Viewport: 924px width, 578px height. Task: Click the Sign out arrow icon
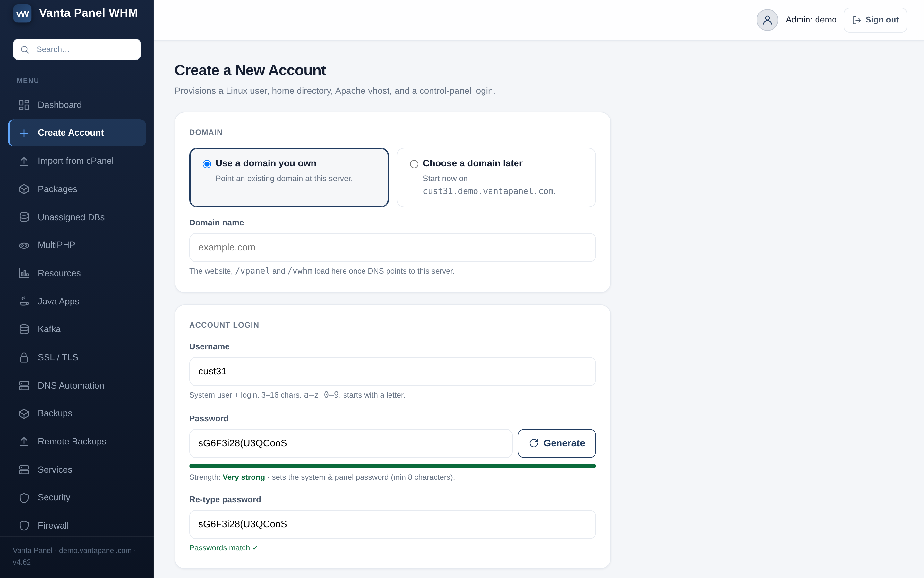[x=857, y=20]
